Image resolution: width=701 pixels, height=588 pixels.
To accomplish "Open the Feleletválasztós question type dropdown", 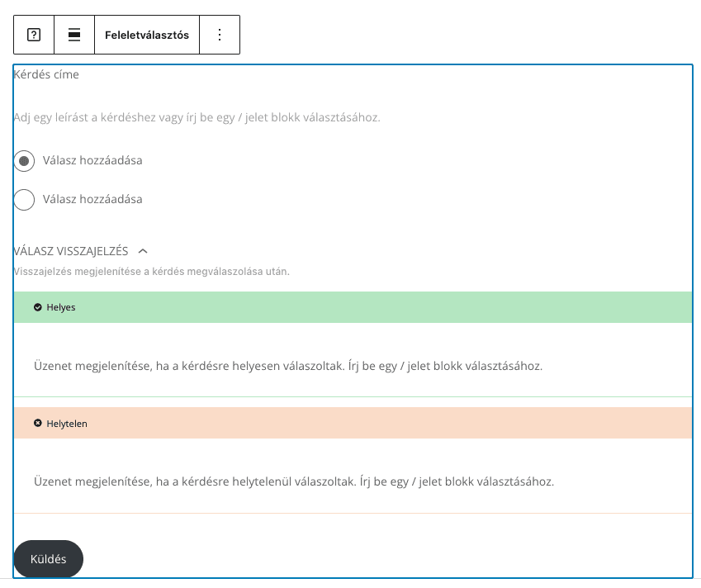I will click(147, 35).
